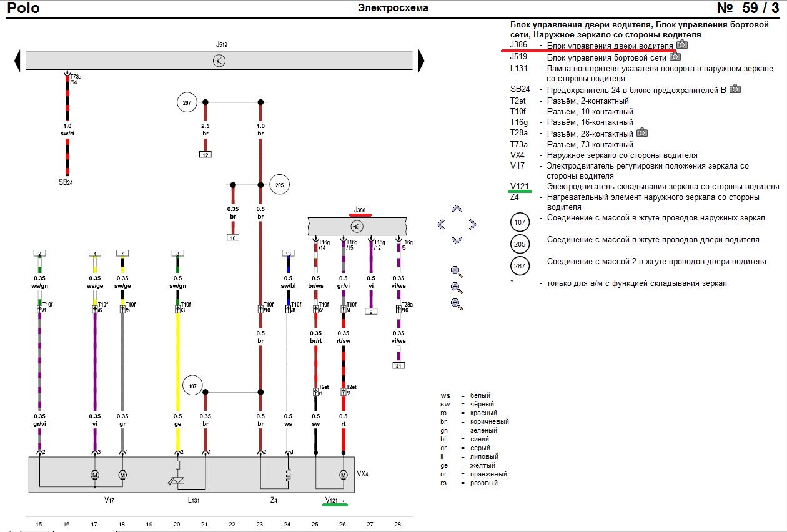Click the plain magnifier reset zoom icon
Viewport: 787px width, 532px height.
tap(457, 272)
